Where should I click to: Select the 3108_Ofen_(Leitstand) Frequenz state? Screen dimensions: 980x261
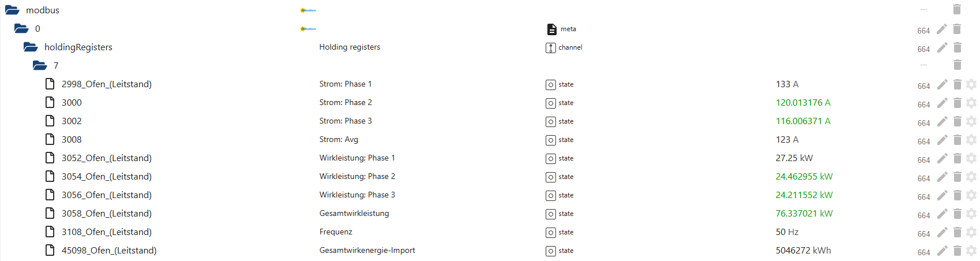[x=106, y=232]
